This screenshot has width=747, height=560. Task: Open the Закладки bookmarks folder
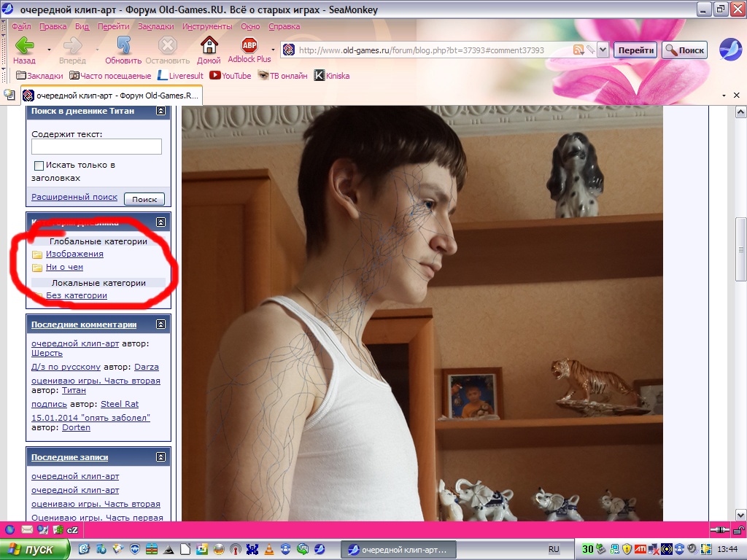point(39,76)
